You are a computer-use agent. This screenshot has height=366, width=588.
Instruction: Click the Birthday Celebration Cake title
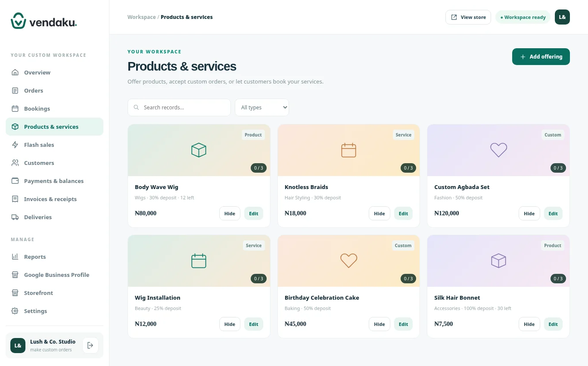coord(322,298)
